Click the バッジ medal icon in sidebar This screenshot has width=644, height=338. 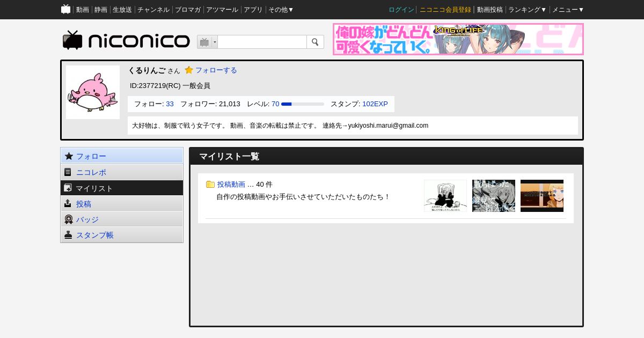click(x=68, y=219)
